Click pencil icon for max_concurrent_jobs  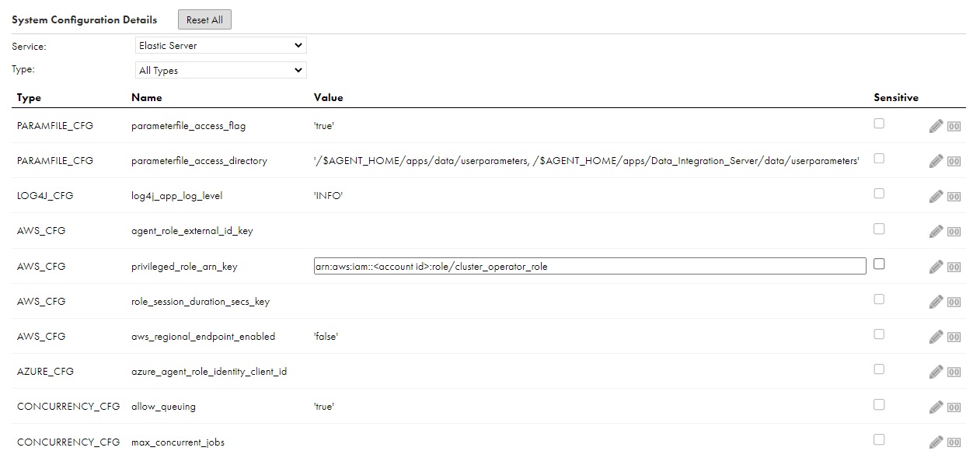[936, 442]
